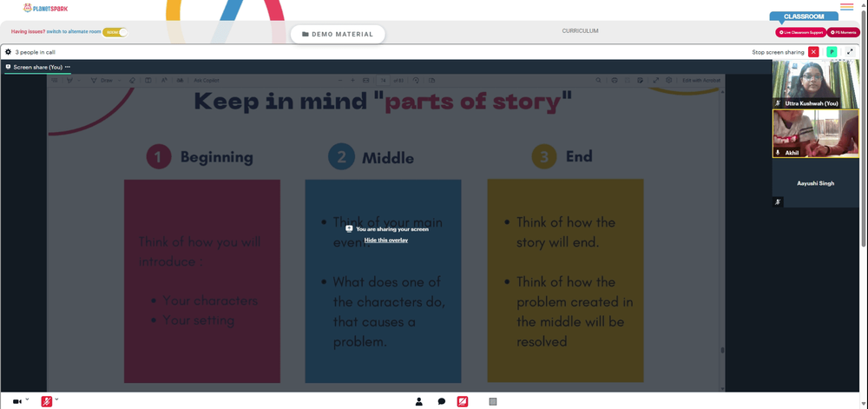The image size is (868, 409).
Task: Open the PlanetSpark logo home link
Action: click(46, 8)
